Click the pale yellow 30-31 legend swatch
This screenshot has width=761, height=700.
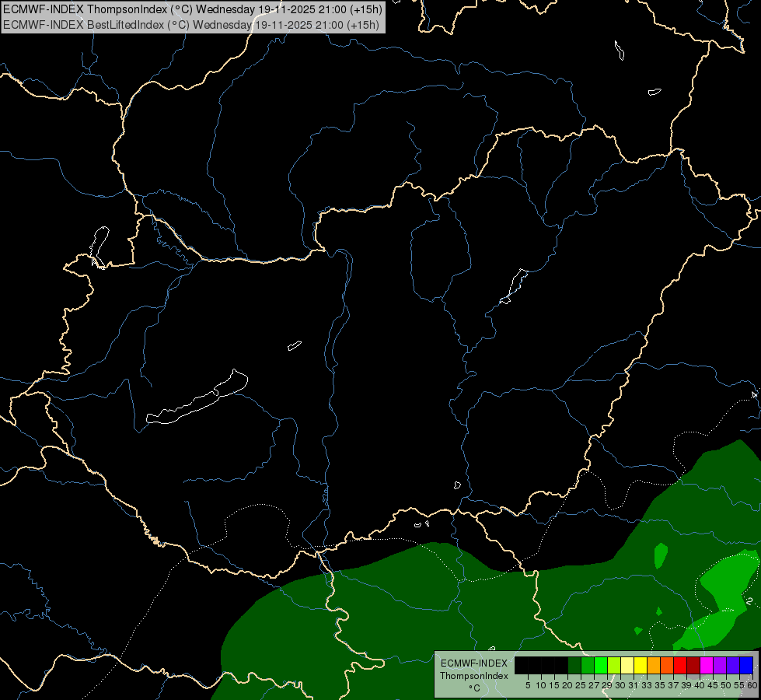(x=627, y=666)
